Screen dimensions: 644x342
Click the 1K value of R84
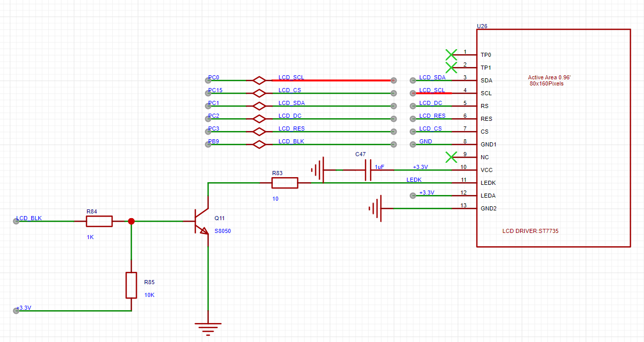(90, 238)
